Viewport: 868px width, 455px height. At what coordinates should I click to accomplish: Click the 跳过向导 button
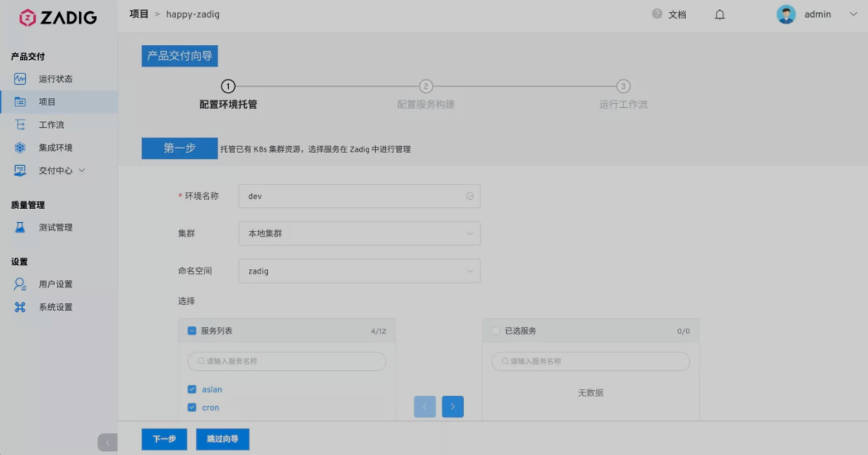(x=222, y=439)
